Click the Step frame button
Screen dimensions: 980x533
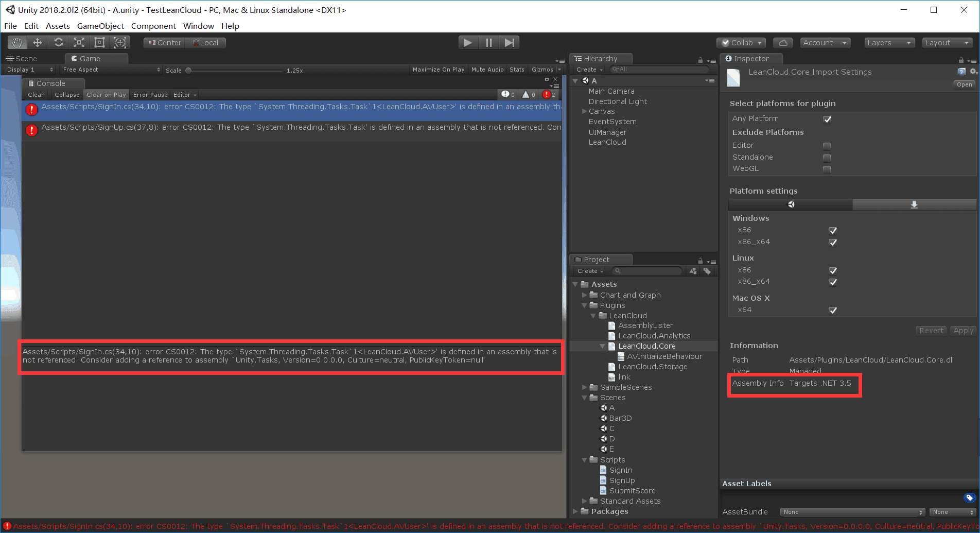[509, 43]
